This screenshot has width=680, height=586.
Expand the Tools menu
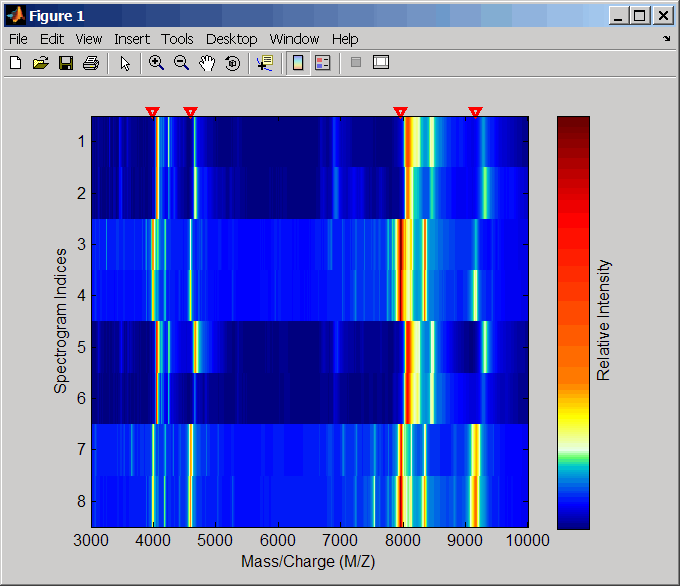click(177, 39)
